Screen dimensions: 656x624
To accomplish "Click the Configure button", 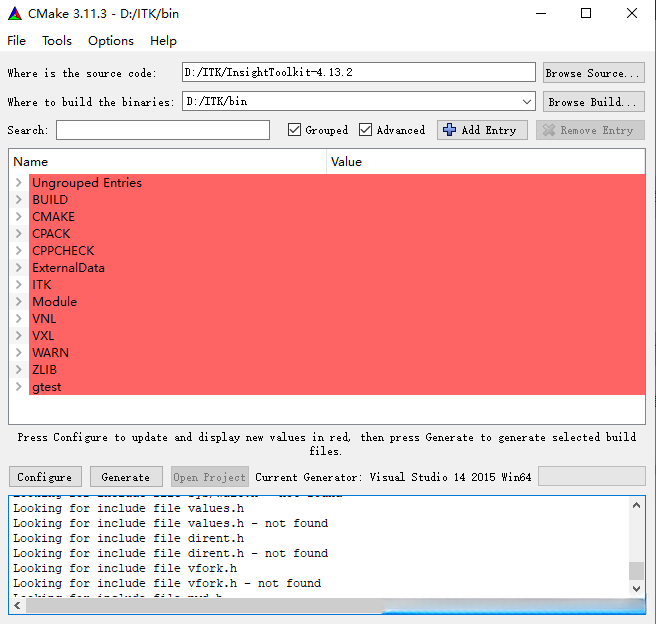I will click(x=45, y=477).
